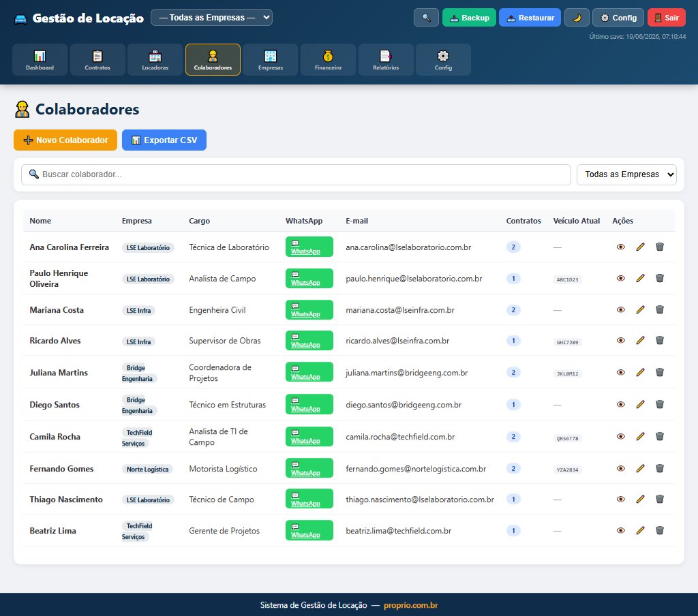This screenshot has height=616, width=698.
Task: Delete Diego Santos with the trash icon
Action: pos(660,405)
